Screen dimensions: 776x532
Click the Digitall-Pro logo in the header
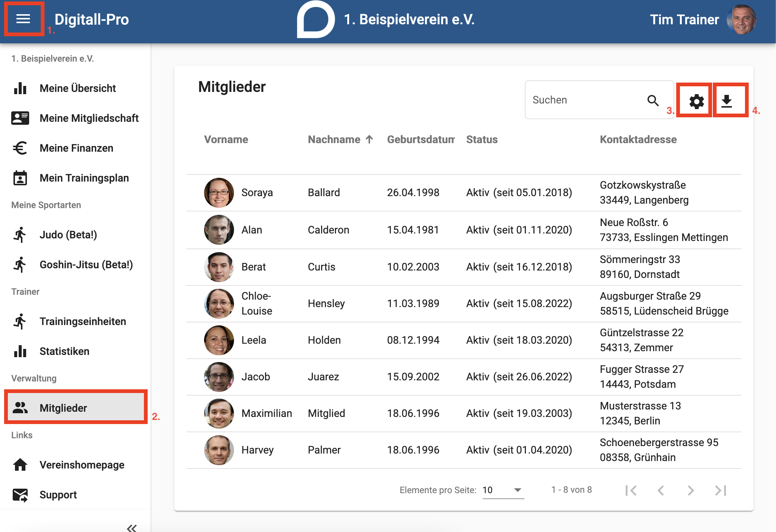[x=92, y=19]
